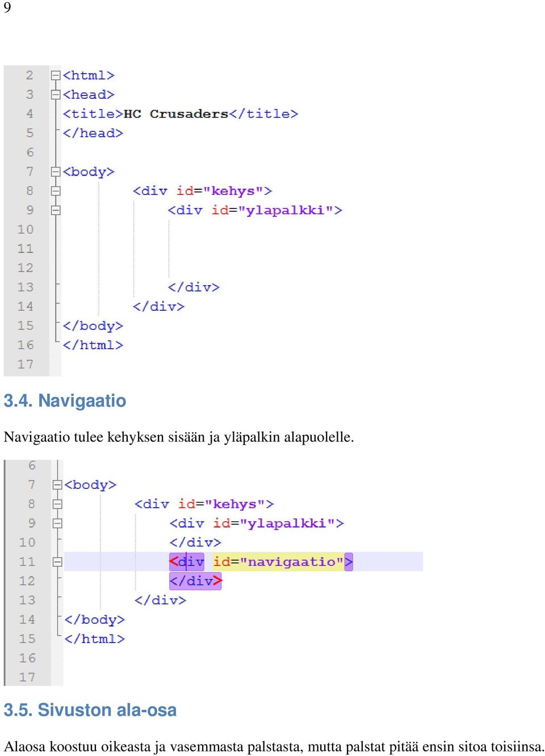Click the div id="kehys" line in the navigaatio listing
Viewport: 545px width, 756px height.
click(x=204, y=504)
